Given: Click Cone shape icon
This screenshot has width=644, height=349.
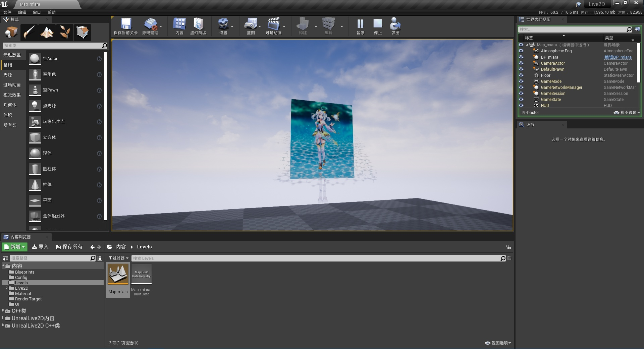Looking at the screenshot, I should 35,185.
